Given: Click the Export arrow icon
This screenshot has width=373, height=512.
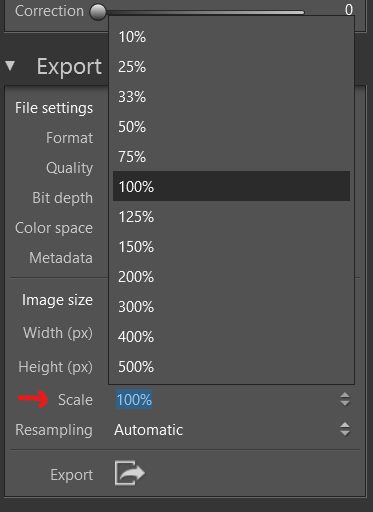Looking at the screenshot, I should [130, 473].
